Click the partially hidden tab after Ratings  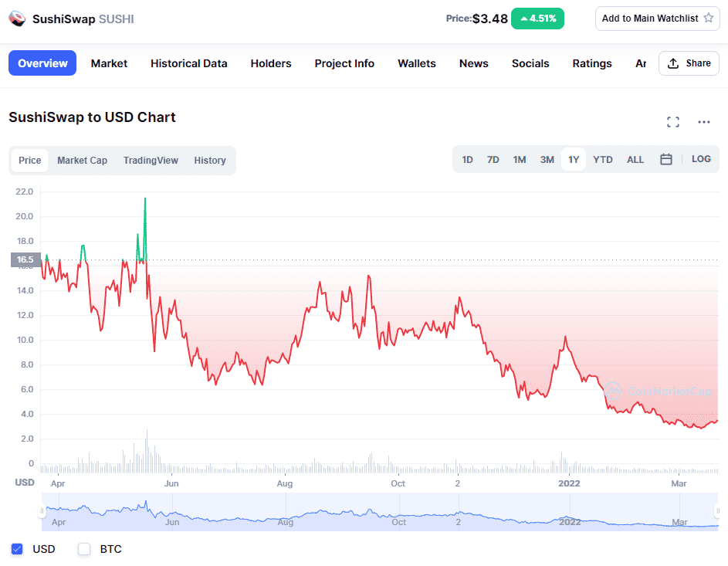click(641, 63)
